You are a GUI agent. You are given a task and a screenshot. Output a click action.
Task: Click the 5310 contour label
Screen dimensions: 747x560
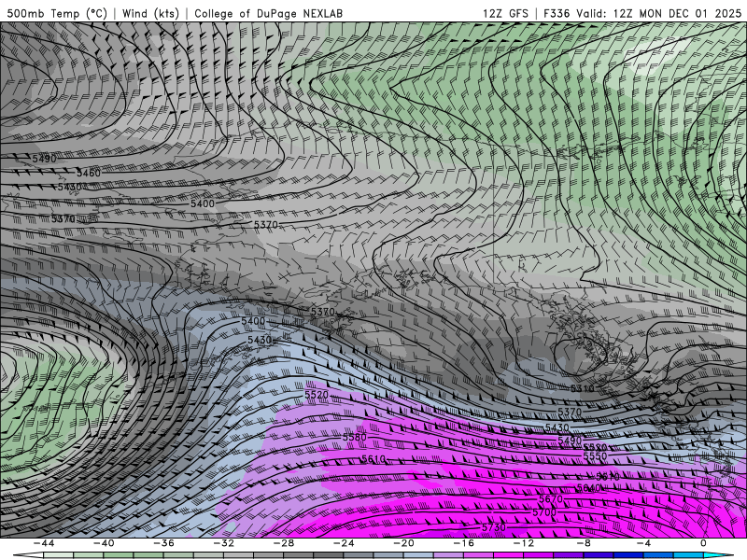(x=582, y=388)
